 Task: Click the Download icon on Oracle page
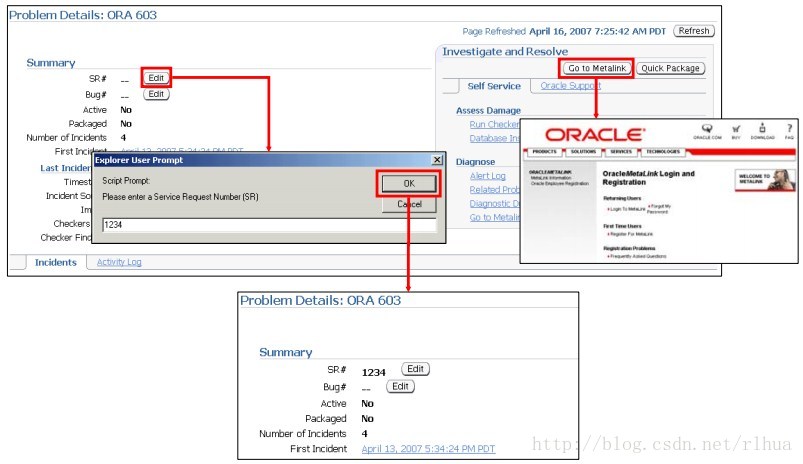pos(762,128)
